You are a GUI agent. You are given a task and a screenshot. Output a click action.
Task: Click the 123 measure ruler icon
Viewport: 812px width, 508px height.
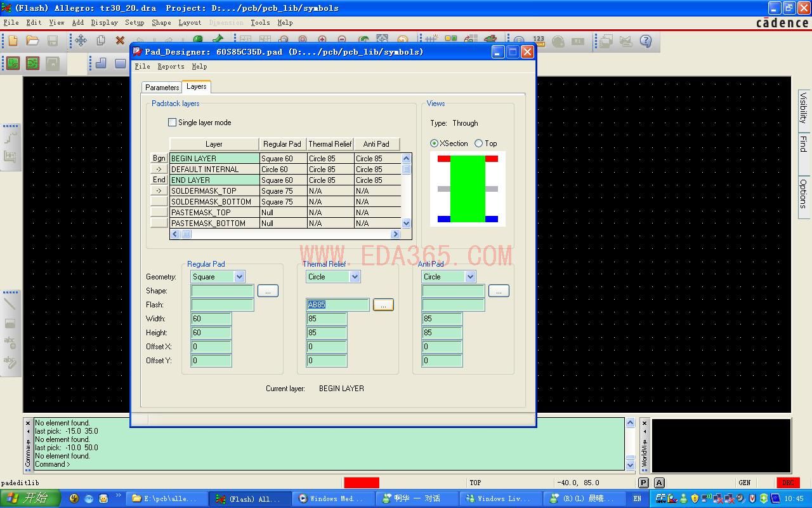click(539, 41)
